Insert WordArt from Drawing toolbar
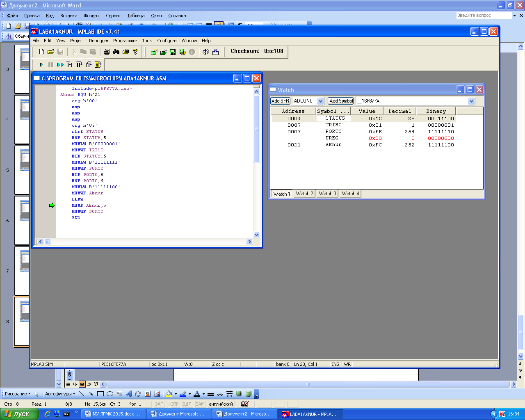Viewport: 525px width, 420px height. (x=128, y=394)
